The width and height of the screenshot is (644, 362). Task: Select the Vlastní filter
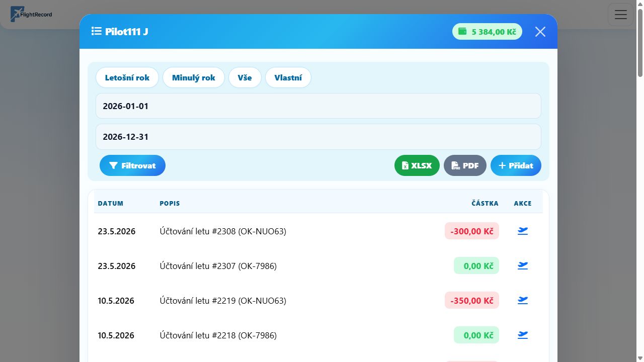(288, 77)
